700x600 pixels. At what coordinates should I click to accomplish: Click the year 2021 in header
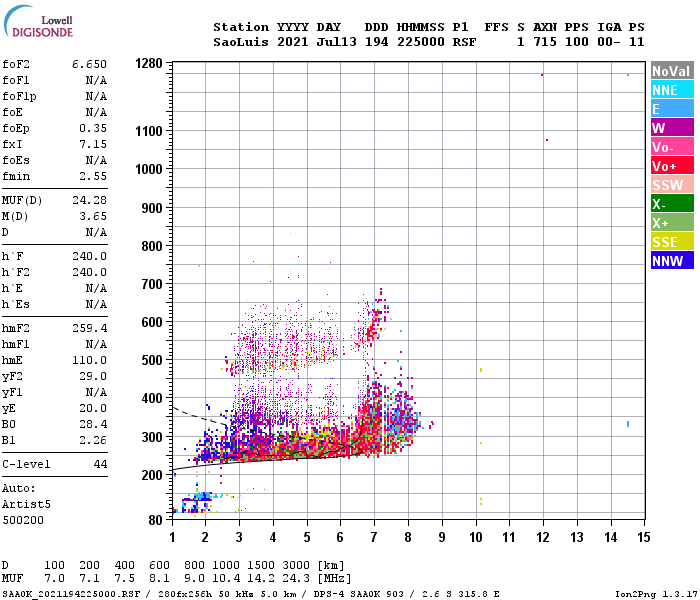click(x=293, y=42)
